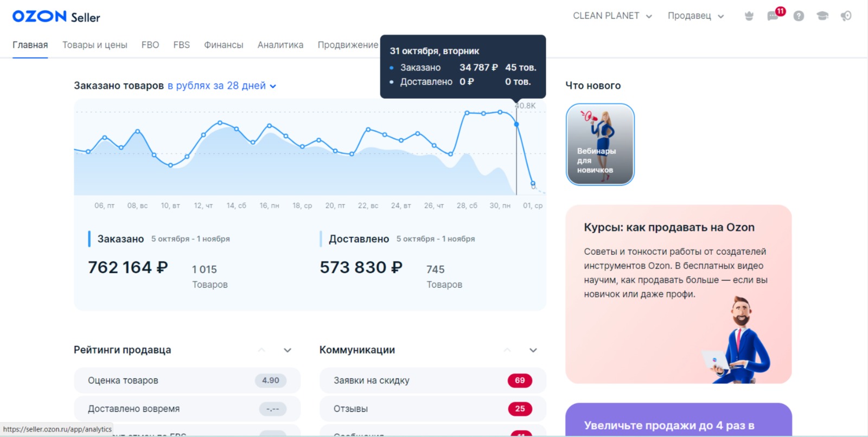
Task: Click the '30, пн' chart axis label
Action: (500, 205)
